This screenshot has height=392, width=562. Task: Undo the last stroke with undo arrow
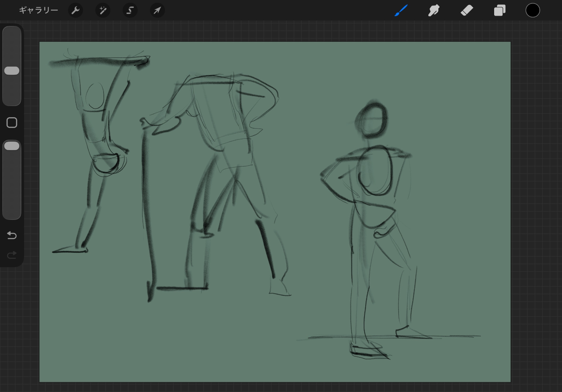12,235
